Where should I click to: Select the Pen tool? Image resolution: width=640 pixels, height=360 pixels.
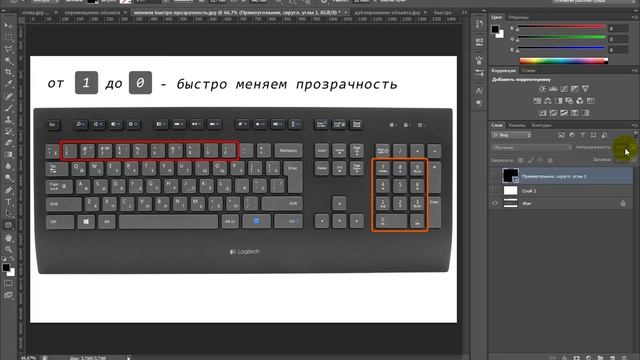tap(8, 190)
